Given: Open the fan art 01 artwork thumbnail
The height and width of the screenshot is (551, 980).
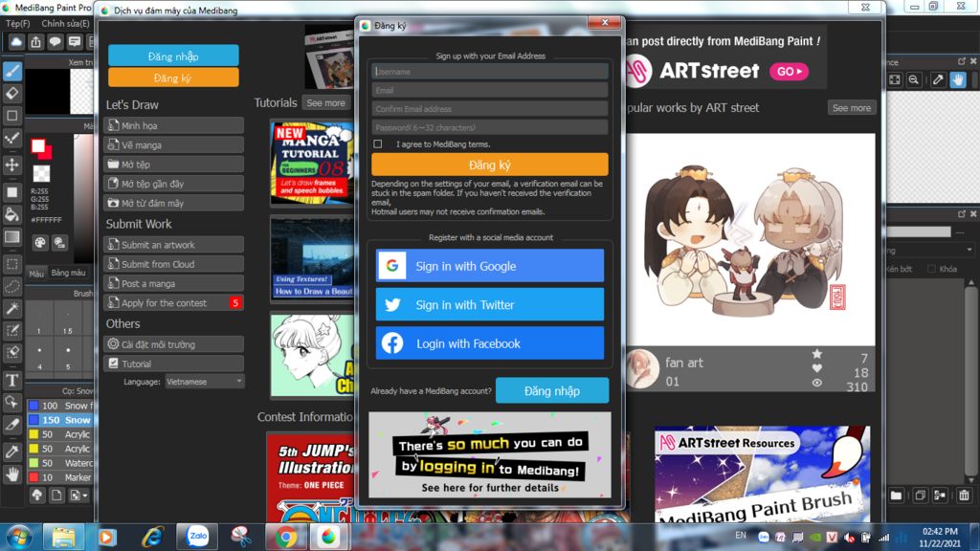Looking at the screenshot, I should (x=750, y=240).
